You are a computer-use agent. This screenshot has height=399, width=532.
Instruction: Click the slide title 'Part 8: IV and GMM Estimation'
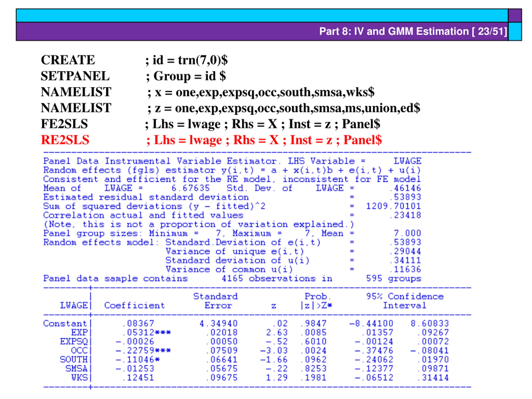click(394, 31)
